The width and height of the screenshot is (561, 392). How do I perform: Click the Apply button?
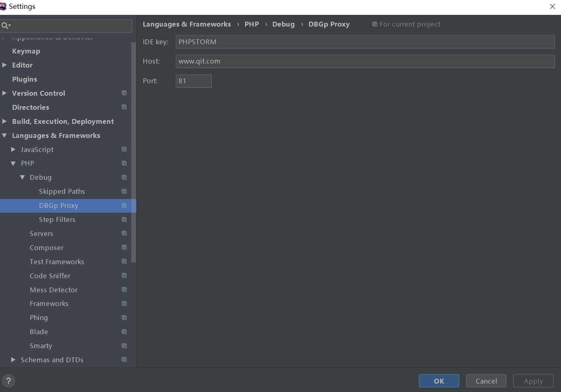(x=533, y=381)
